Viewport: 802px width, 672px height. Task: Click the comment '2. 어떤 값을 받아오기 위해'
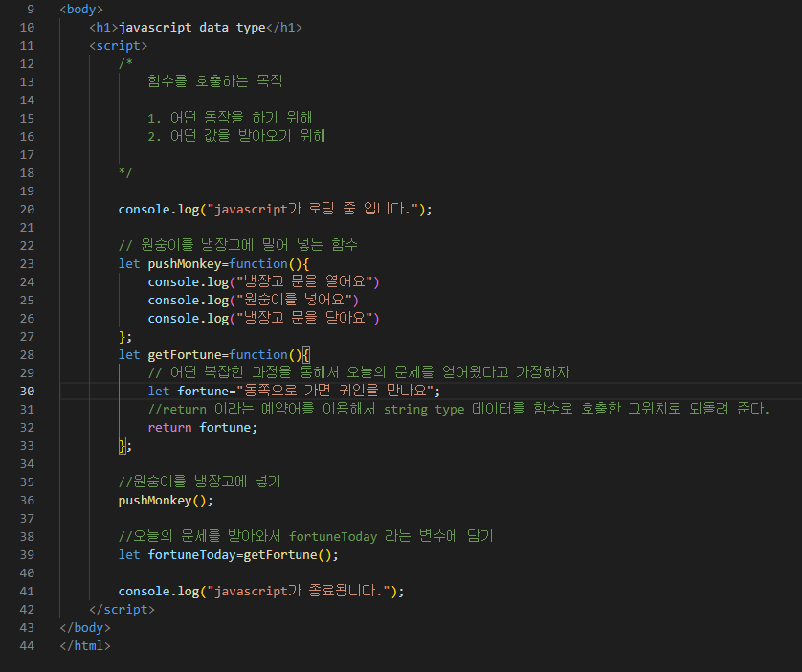236,137
